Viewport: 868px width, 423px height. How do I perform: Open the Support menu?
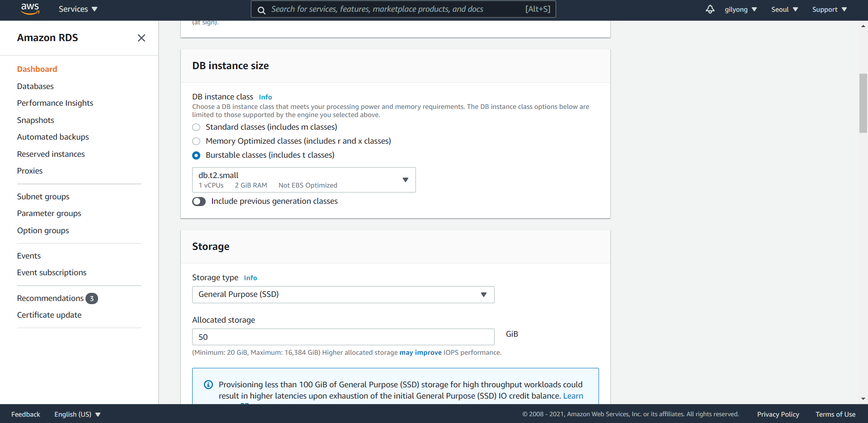[x=830, y=9]
